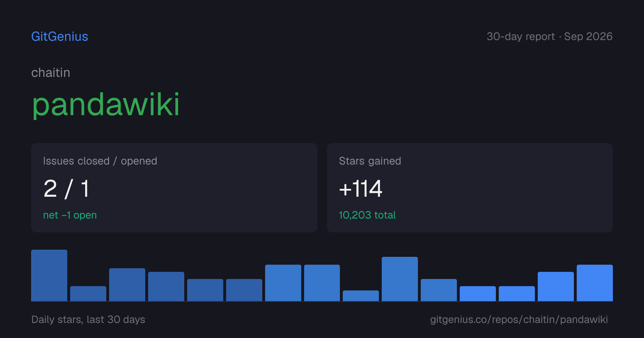
Task: Open the Issues closed / opened card
Action: [174, 188]
